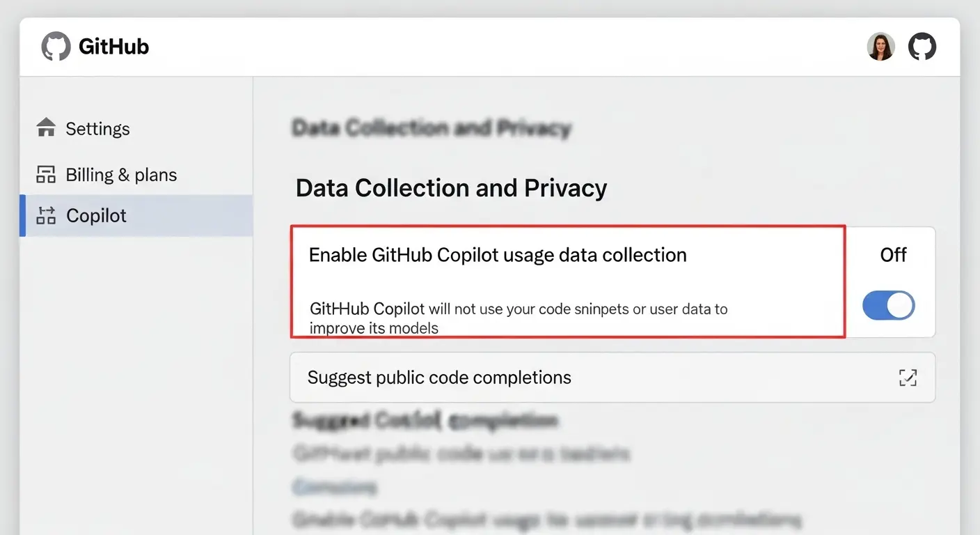Click the user profile avatar photo
The height and width of the screenshot is (535, 980).
(x=880, y=46)
